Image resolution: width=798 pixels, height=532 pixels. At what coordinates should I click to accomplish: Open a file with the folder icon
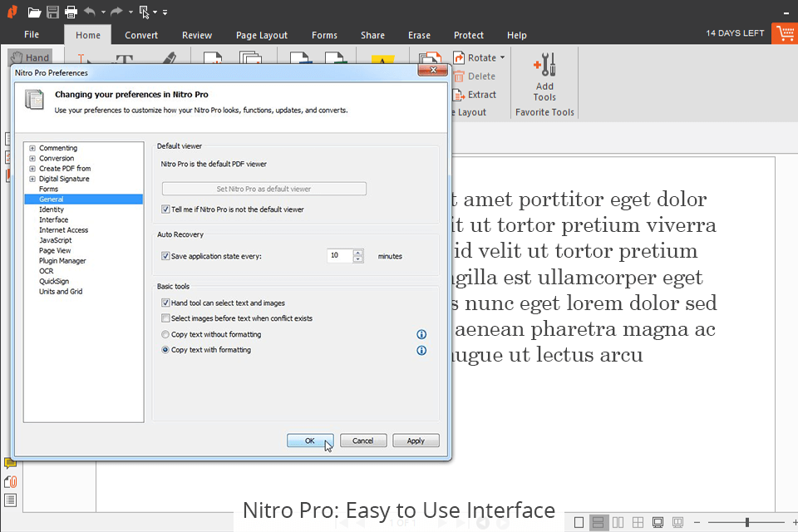tap(34, 12)
